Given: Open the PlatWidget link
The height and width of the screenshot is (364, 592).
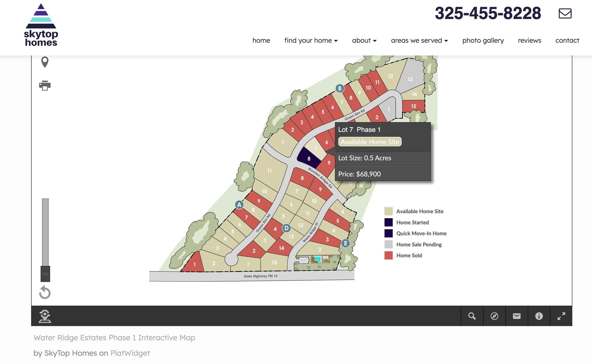Looking at the screenshot, I should pyautogui.click(x=130, y=353).
